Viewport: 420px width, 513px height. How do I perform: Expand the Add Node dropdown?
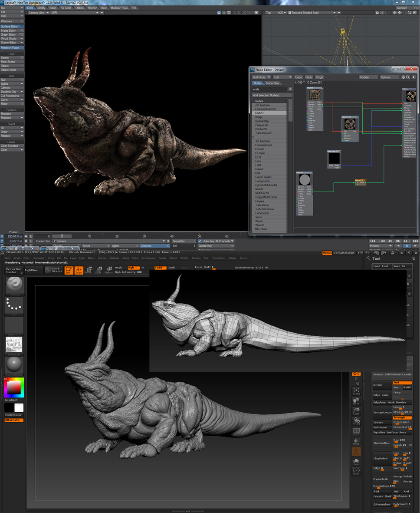pyautogui.click(x=261, y=77)
